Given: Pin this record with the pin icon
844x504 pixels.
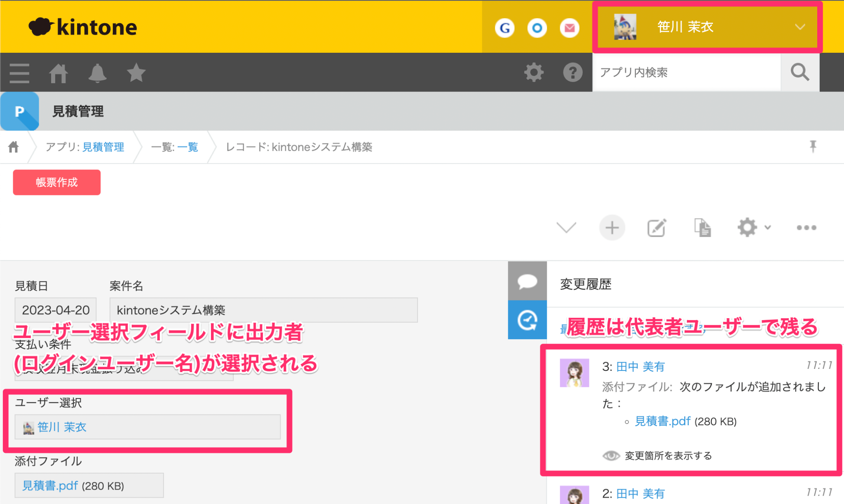Looking at the screenshot, I should [813, 147].
